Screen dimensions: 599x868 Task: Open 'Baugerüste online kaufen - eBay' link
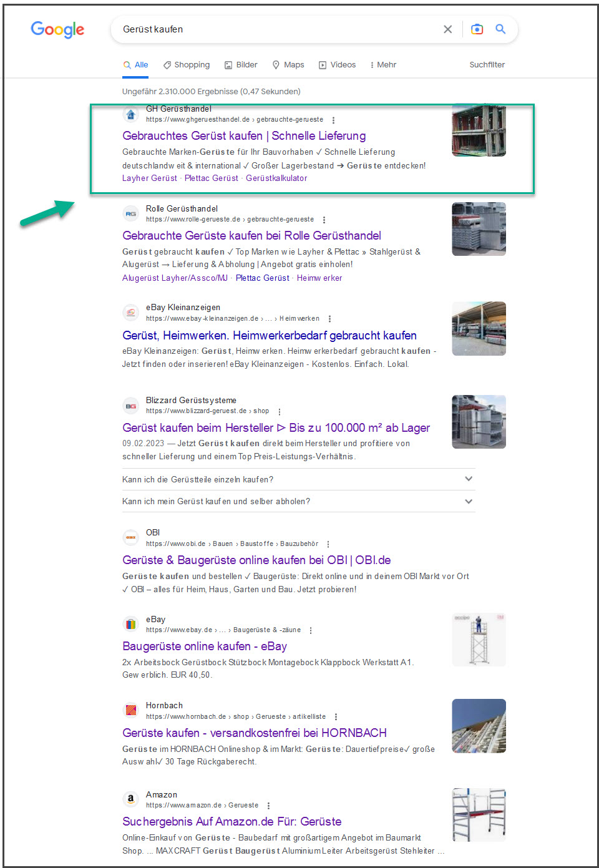(x=205, y=646)
